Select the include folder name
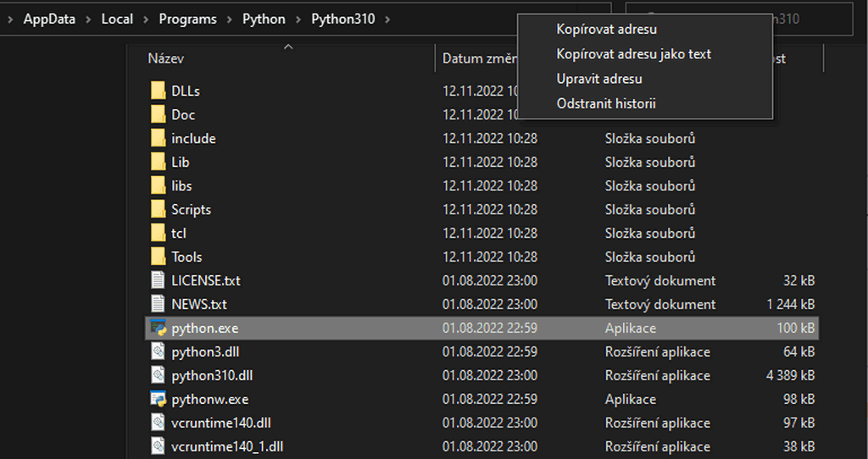This screenshot has width=868, height=459. coord(194,138)
